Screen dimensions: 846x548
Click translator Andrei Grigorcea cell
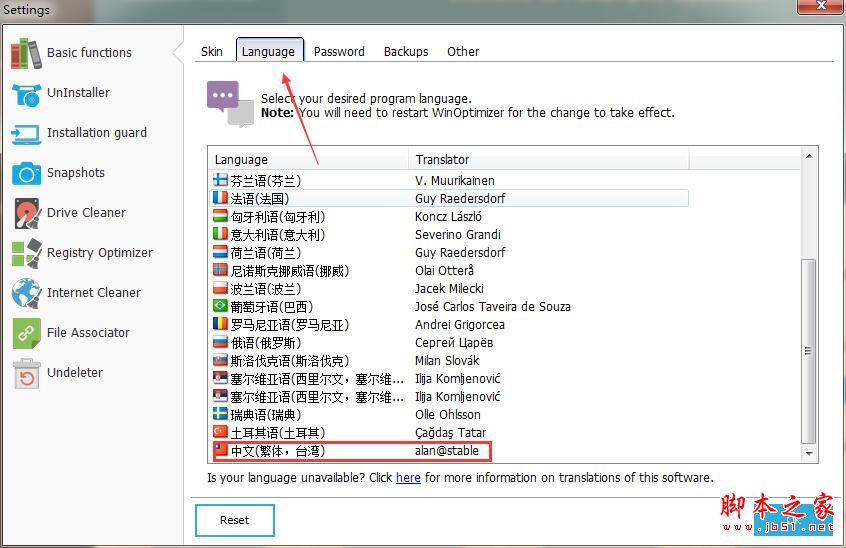point(460,324)
